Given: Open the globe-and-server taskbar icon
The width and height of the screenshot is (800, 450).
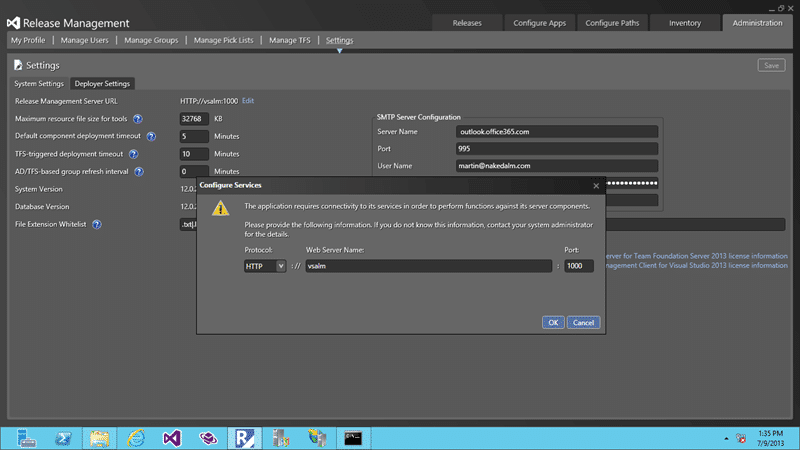Looking at the screenshot, I should click(317, 438).
